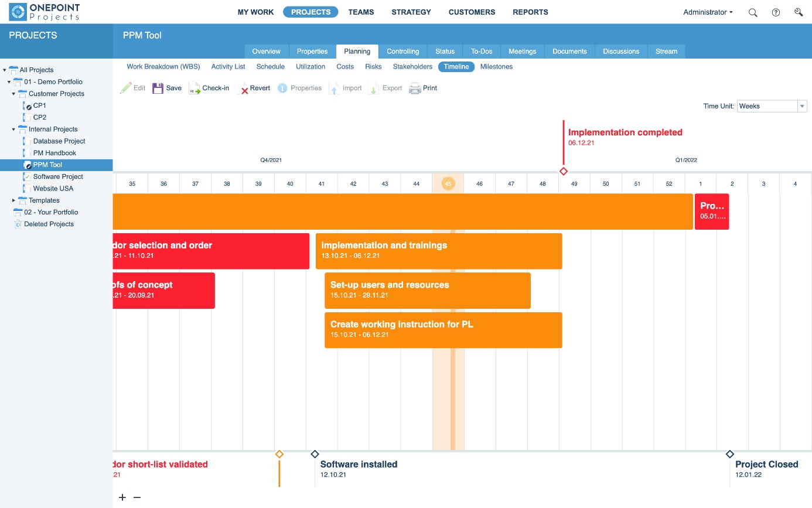Screen dimensions: 812x508
Task: Click the Save floppy disk icon
Action: pyautogui.click(x=158, y=88)
